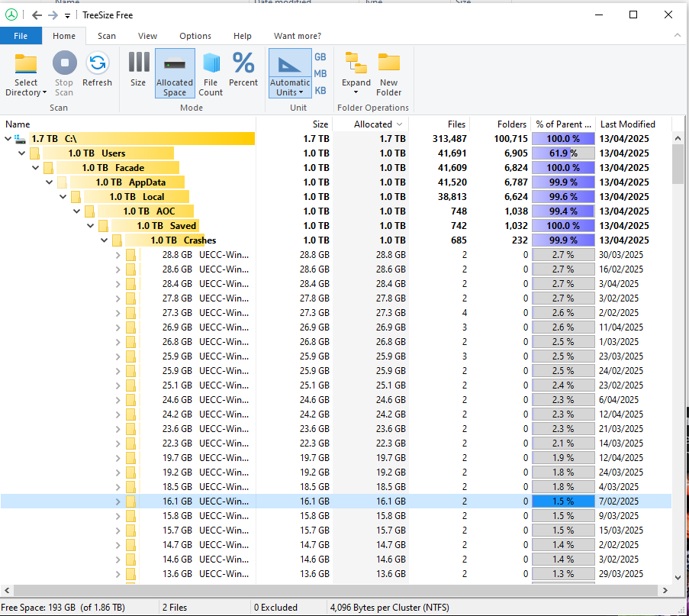Collapse the ribbon with the chevron

(677, 36)
